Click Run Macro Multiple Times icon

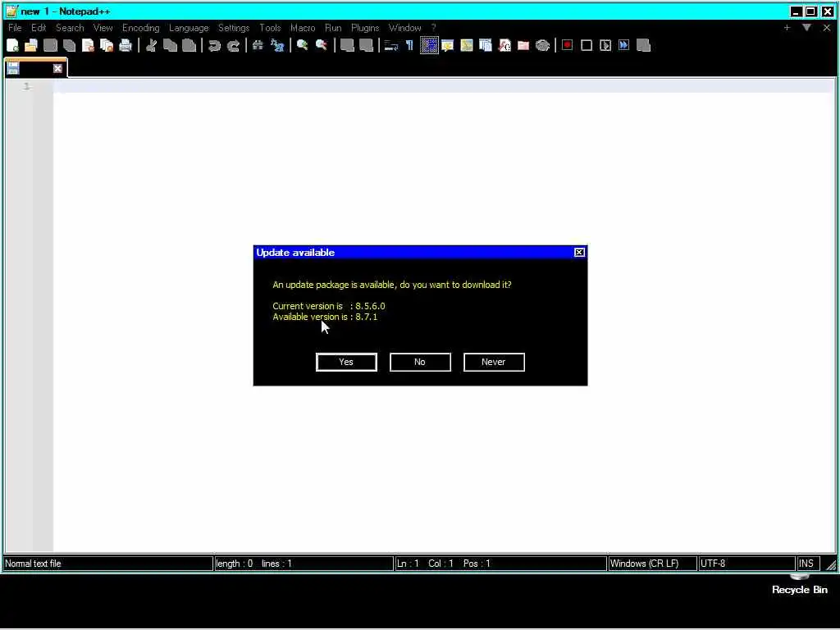624,46
